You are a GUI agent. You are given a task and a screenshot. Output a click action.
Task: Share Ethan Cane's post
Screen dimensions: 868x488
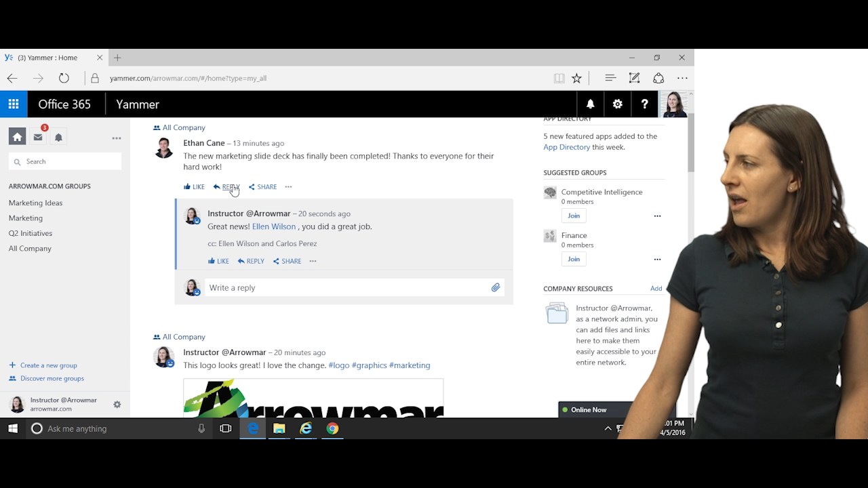click(x=262, y=187)
